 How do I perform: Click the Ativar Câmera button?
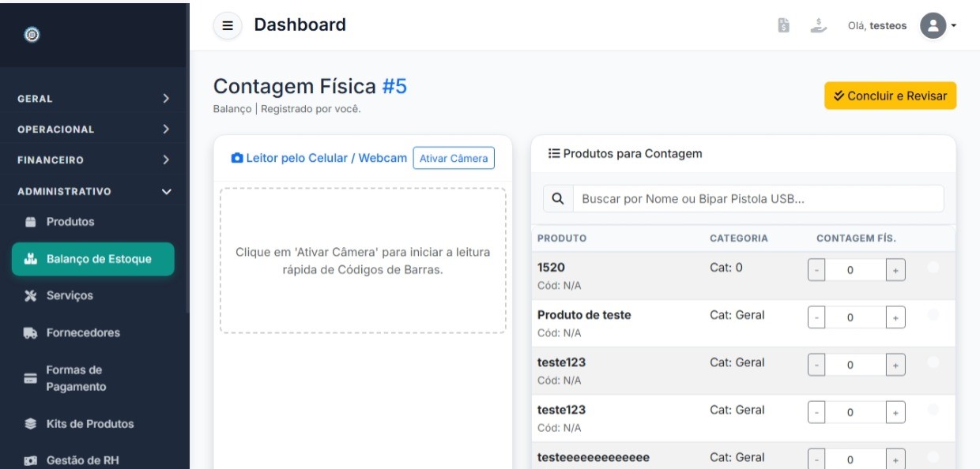[x=454, y=158]
